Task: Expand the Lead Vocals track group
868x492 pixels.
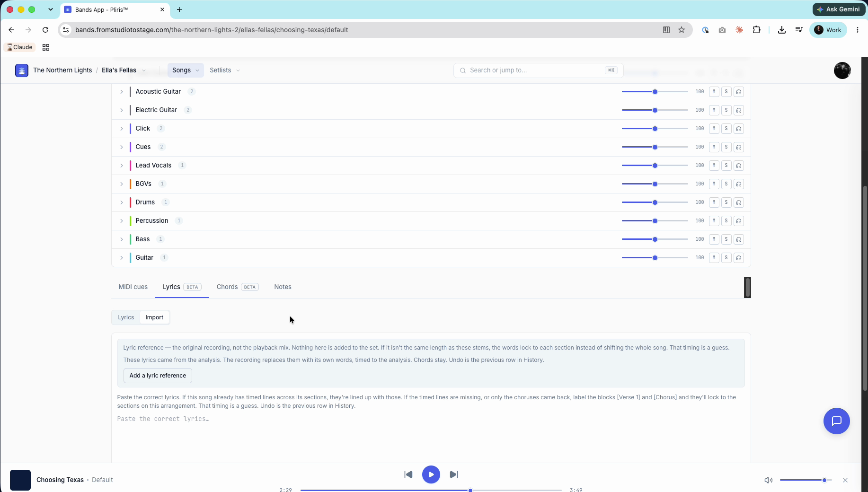Action: [x=121, y=166]
